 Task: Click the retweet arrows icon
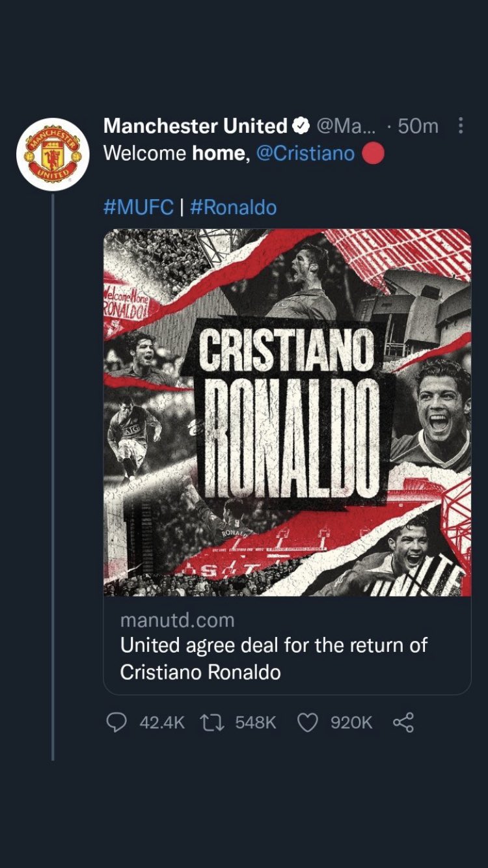coord(211,722)
